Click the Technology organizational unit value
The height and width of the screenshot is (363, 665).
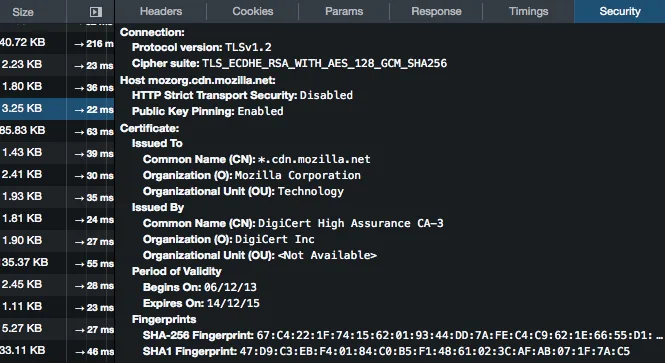(311, 192)
